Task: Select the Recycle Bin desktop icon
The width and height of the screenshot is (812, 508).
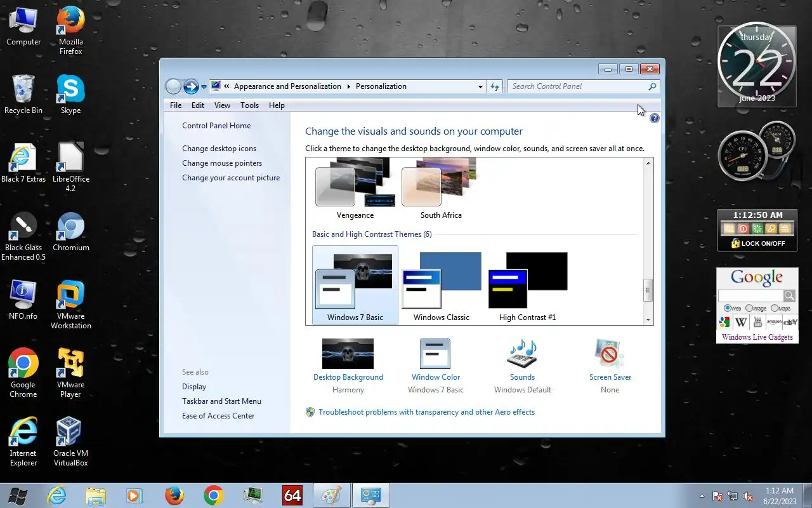Action: pyautogui.click(x=23, y=95)
